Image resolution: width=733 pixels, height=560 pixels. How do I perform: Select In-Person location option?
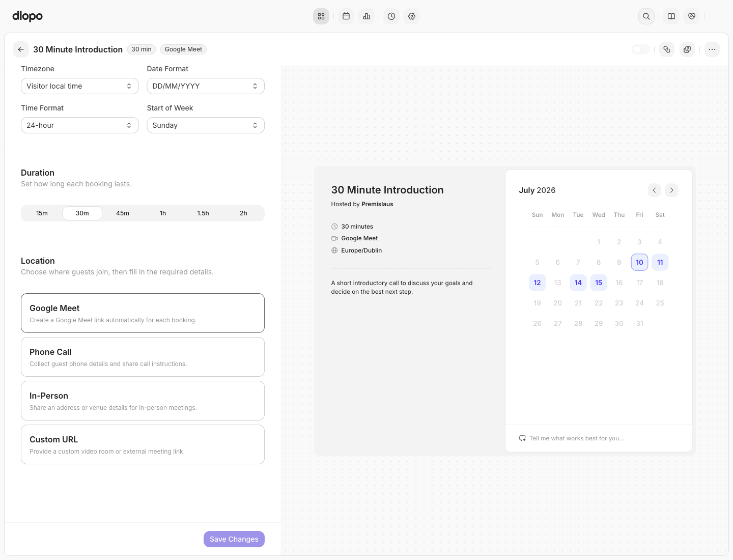click(143, 401)
